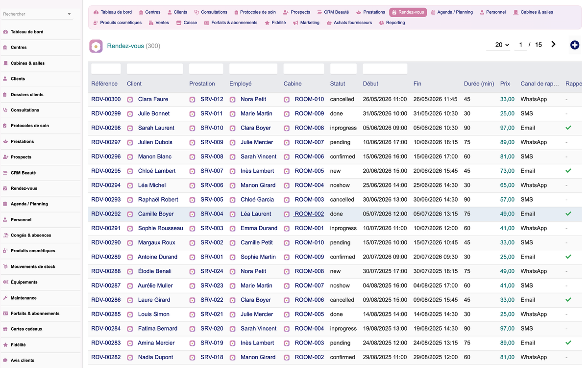Click Prestations lotus icon in sidebar
Viewport: 588px width, 368px height.
click(x=5, y=141)
